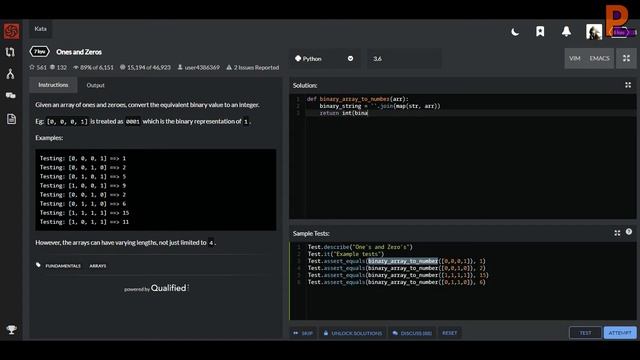Screen dimensions: 640x360
Task: Open author user4386369 profile link
Action: [199, 67]
